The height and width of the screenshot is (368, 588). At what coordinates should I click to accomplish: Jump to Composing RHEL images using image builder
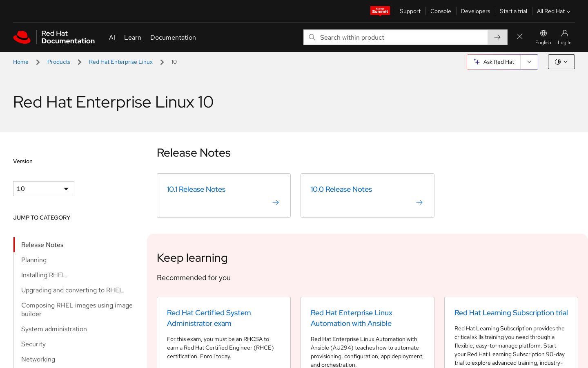[77, 310]
